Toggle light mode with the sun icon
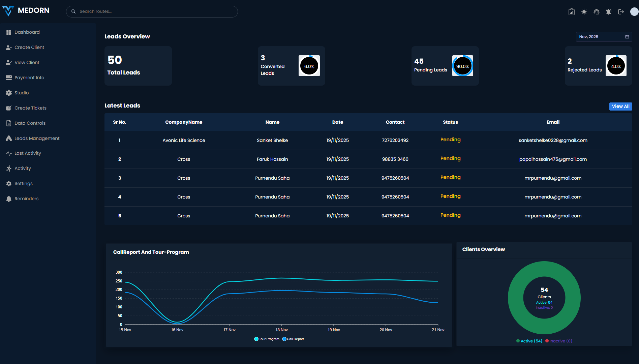Screen dimensions: 639x364 (584, 12)
